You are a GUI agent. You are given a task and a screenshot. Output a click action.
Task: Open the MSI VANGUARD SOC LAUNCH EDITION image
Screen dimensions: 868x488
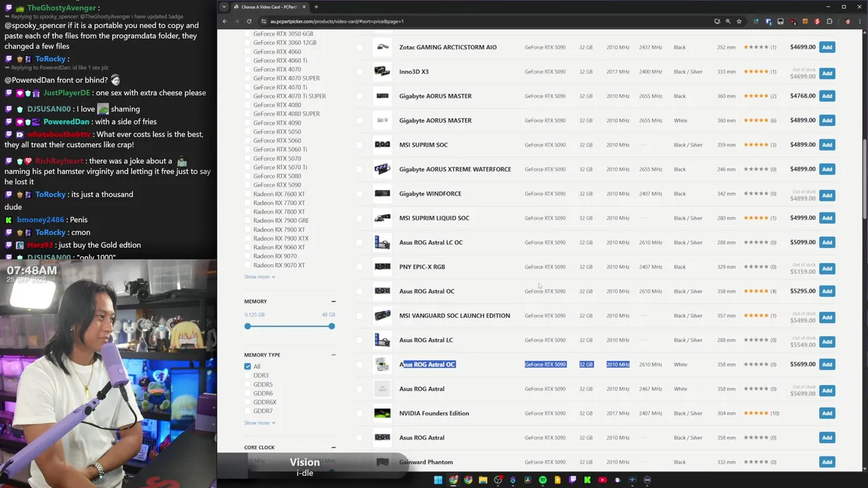[382, 315]
